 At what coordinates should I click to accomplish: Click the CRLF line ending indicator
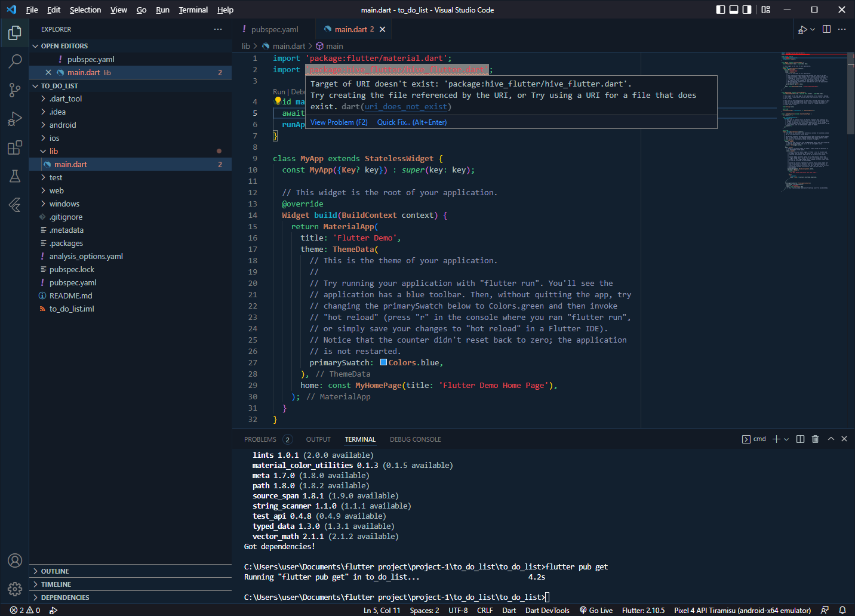(x=485, y=610)
